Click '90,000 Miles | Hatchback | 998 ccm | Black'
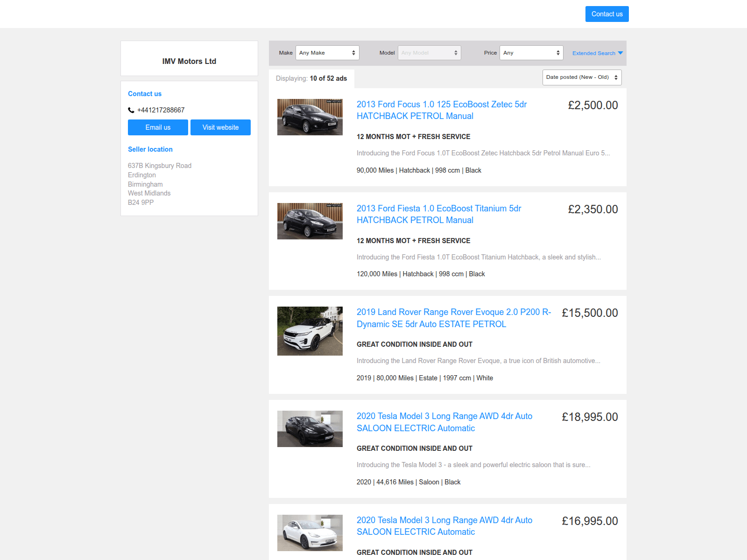 coord(419,170)
